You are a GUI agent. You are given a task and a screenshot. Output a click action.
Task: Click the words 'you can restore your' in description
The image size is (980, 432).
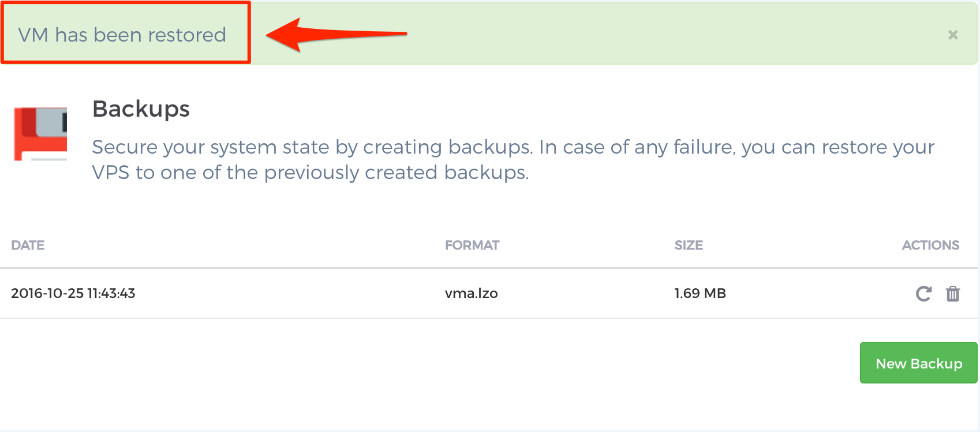(x=837, y=147)
